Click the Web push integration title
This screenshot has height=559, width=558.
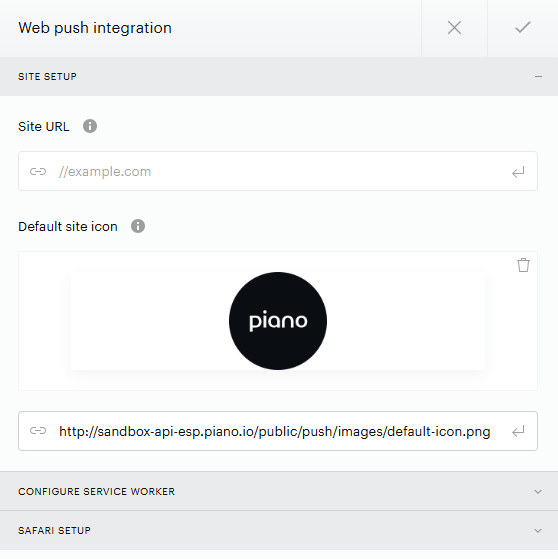click(95, 28)
